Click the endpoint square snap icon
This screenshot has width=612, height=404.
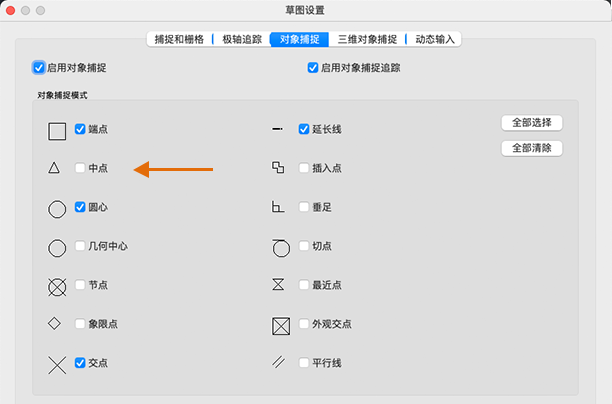click(57, 131)
